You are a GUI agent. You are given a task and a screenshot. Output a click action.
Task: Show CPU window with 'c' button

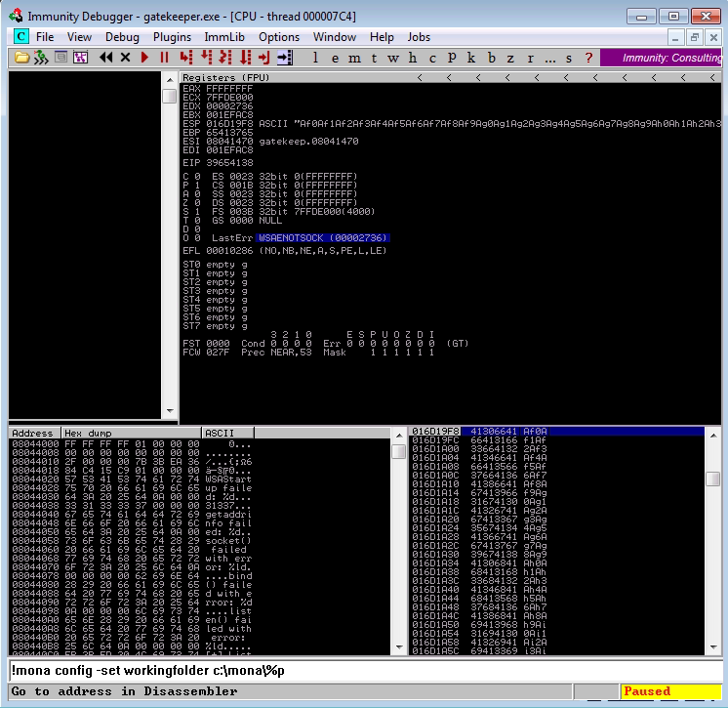pos(432,58)
